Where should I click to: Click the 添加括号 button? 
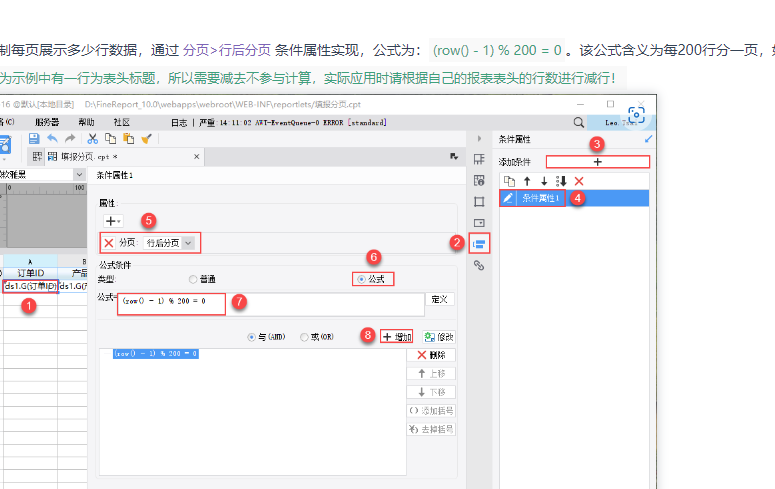[431, 411]
